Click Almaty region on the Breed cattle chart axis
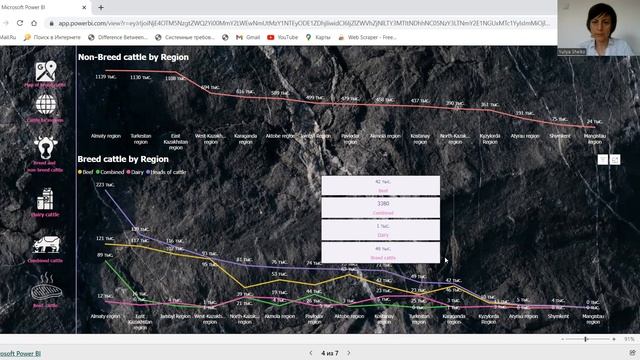Viewport: 640px width, 360px height. click(x=105, y=316)
